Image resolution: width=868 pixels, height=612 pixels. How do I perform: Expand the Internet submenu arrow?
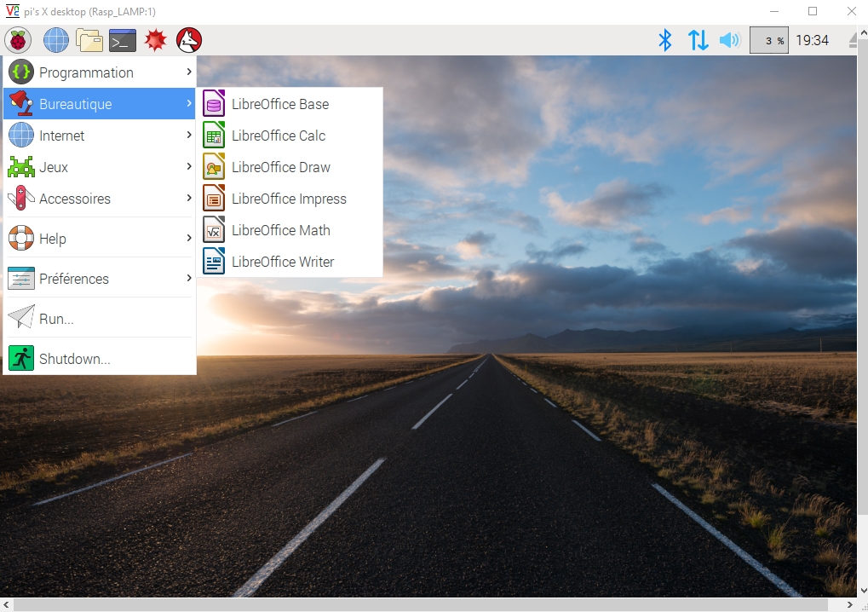pyautogui.click(x=189, y=135)
